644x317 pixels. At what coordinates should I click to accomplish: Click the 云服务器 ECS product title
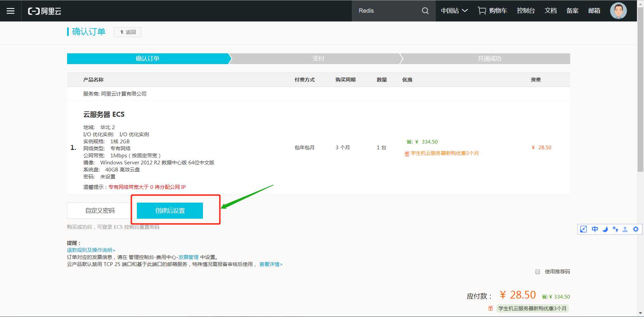point(104,114)
